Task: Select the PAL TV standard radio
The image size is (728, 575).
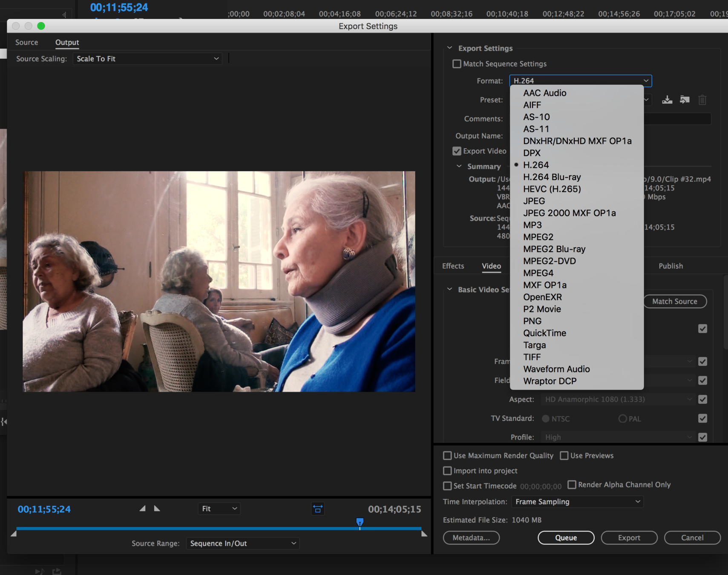Action: tap(622, 419)
